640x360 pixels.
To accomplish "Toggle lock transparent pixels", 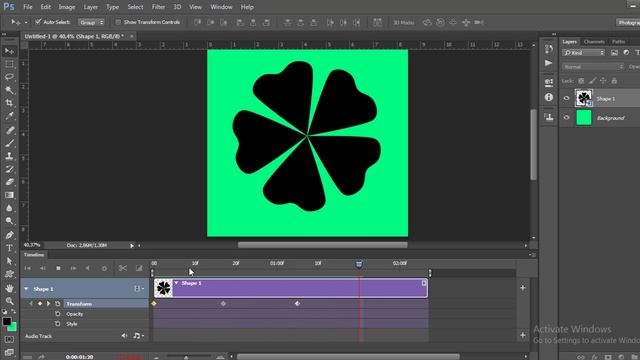I will point(581,81).
